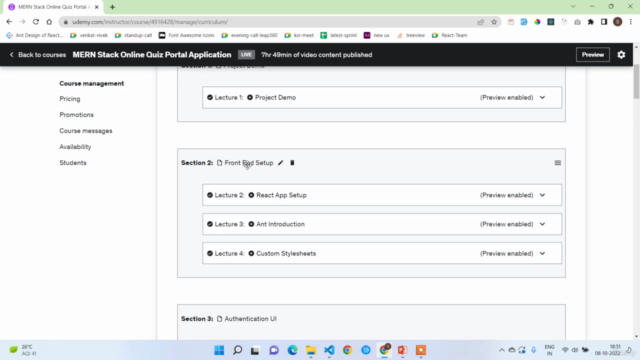Open the standup-call bookmark

pyautogui.click(x=133, y=35)
